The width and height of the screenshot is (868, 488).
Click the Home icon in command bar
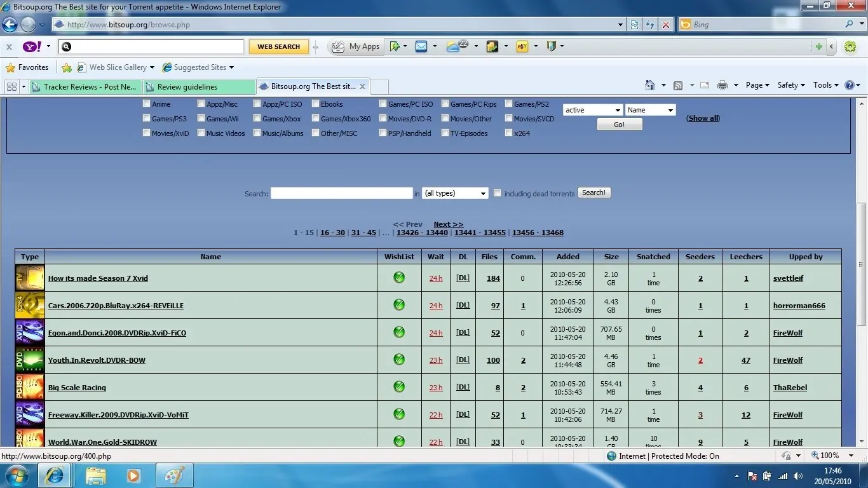click(649, 85)
